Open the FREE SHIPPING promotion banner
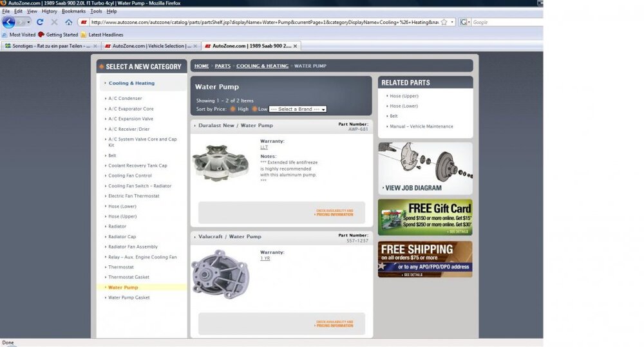 point(425,259)
